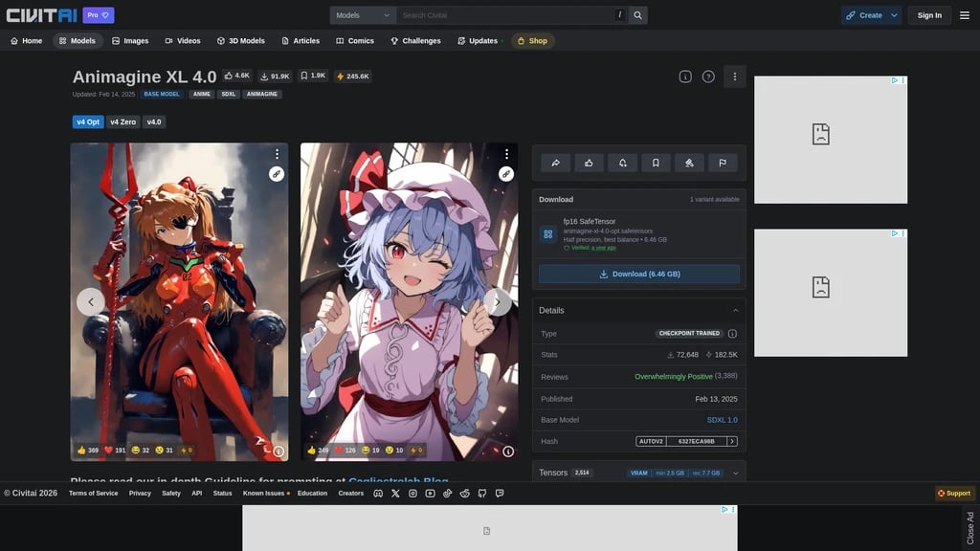Click the Pro badge button
This screenshot has width=980, height=551.
(99, 15)
